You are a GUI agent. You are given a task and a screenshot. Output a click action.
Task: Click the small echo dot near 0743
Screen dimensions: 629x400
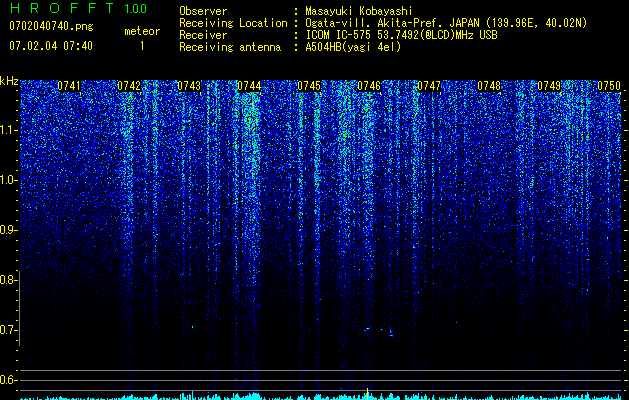point(192,327)
